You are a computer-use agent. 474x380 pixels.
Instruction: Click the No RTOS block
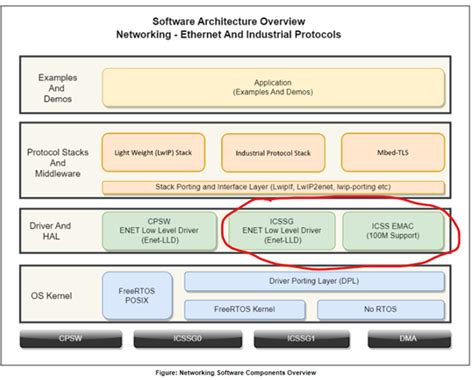381,310
